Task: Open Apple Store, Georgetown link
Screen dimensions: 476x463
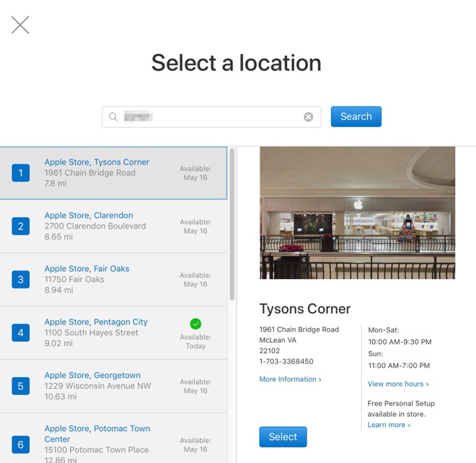Action: [92, 375]
